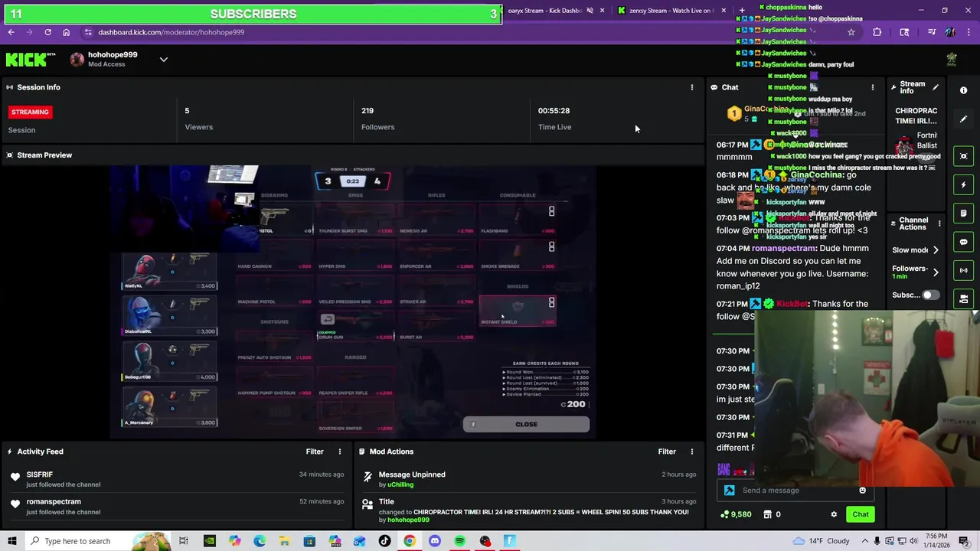Open the Mod Actions Filter
Image resolution: width=980 pixels, height=551 pixels.
[x=667, y=452]
